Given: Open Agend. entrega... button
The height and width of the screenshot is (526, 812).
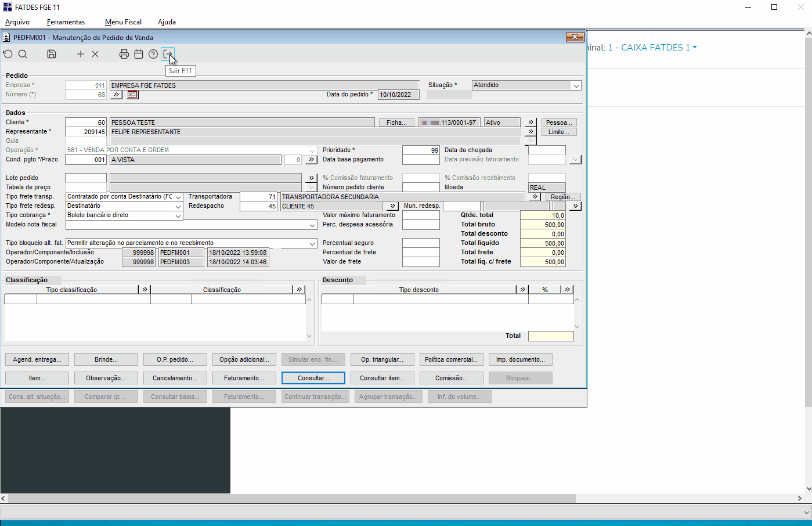Looking at the screenshot, I should coord(37,359).
